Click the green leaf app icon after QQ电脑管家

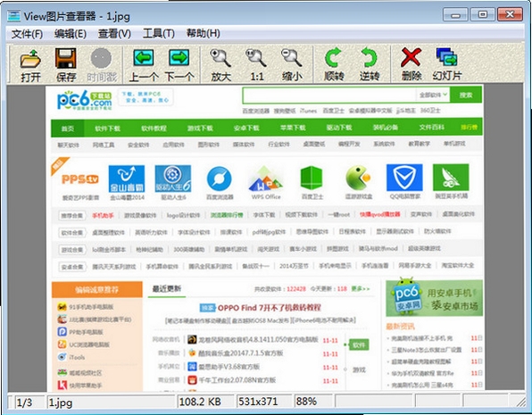[451, 178]
